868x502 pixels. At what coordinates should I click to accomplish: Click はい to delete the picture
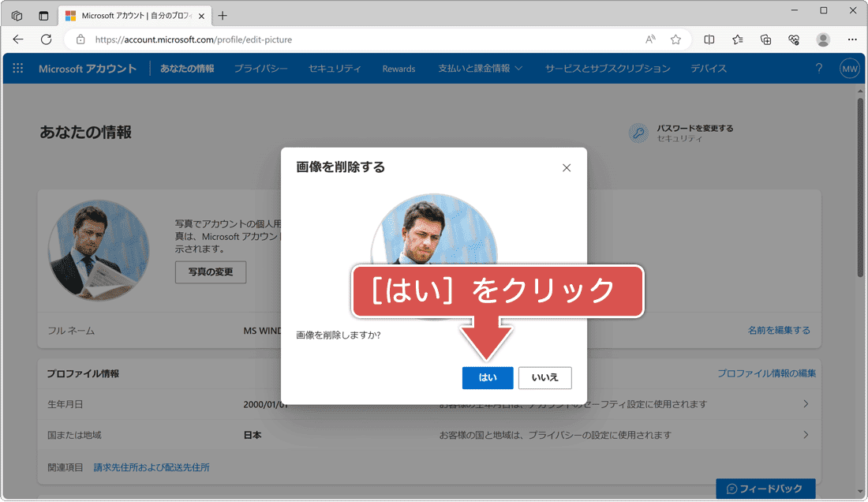pos(488,378)
